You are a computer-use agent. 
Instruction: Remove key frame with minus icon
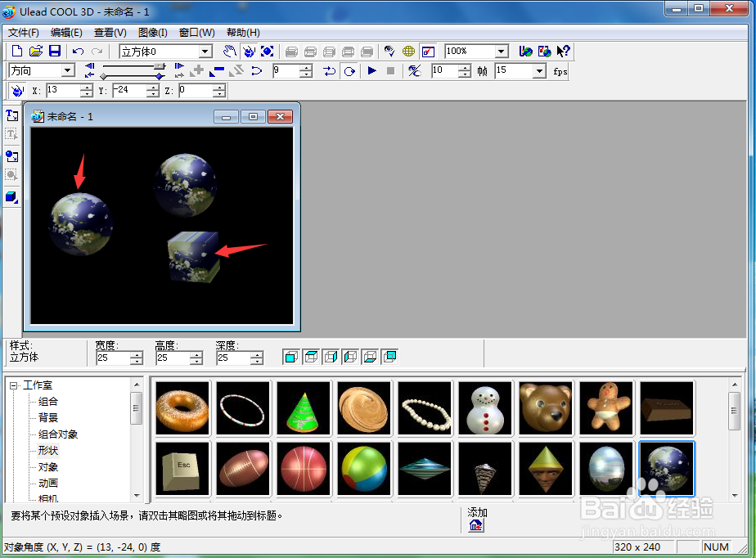click(217, 71)
